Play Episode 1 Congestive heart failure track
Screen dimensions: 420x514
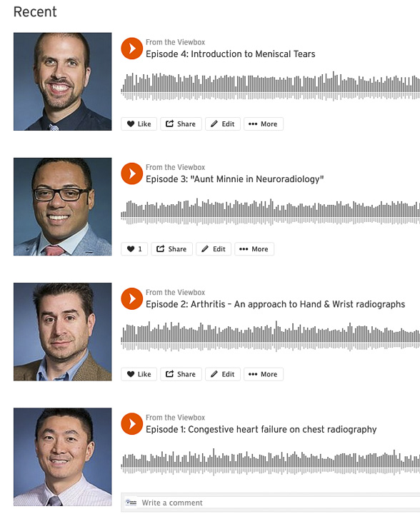click(x=132, y=424)
